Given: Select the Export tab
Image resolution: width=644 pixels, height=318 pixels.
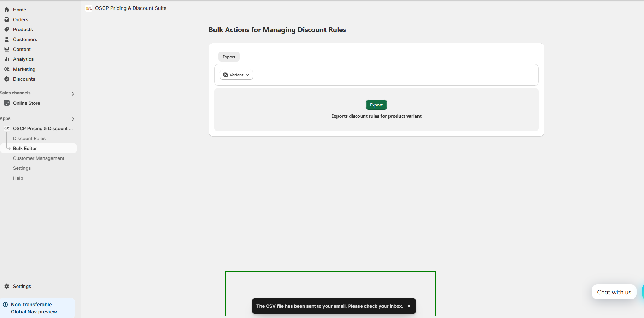Looking at the screenshot, I should point(229,57).
